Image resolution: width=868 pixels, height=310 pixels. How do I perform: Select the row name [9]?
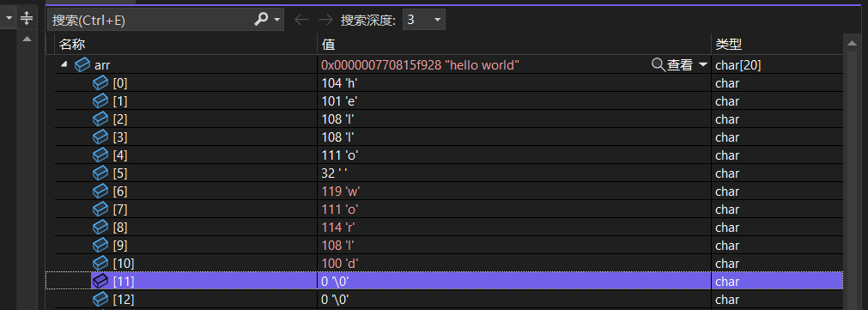click(120, 246)
